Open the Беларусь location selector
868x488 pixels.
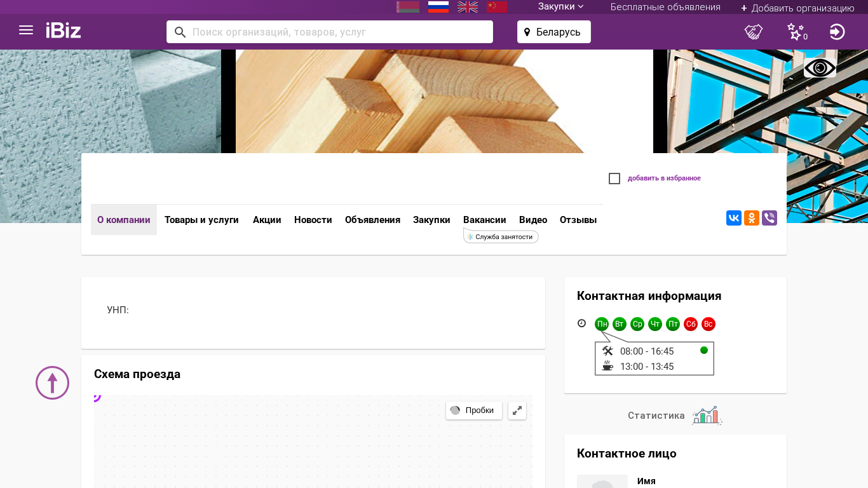[x=553, y=32]
